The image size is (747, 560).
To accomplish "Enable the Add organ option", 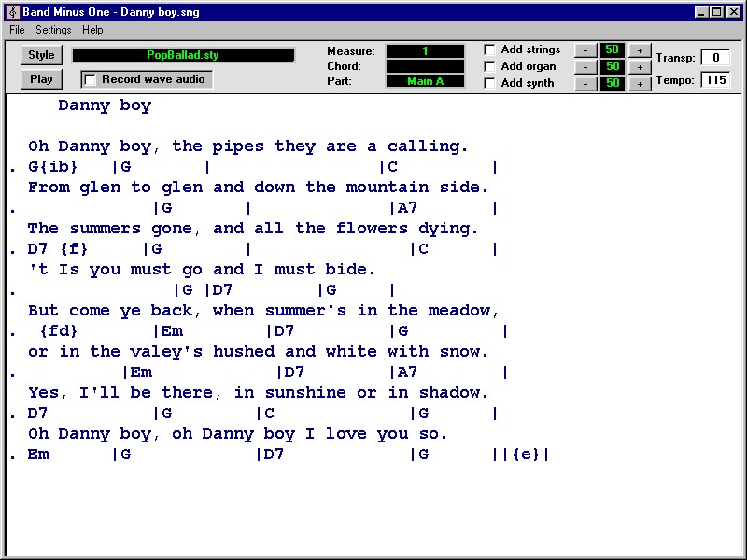I will (x=488, y=66).
